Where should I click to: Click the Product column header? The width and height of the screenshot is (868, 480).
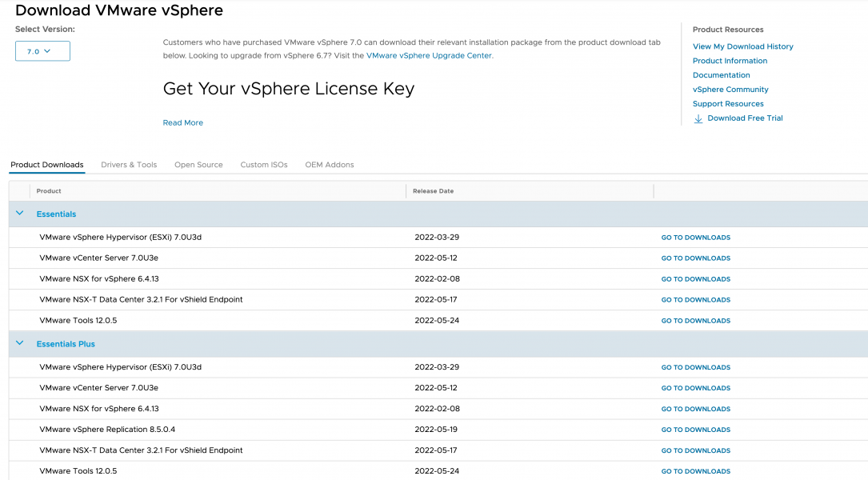click(49, 191)
